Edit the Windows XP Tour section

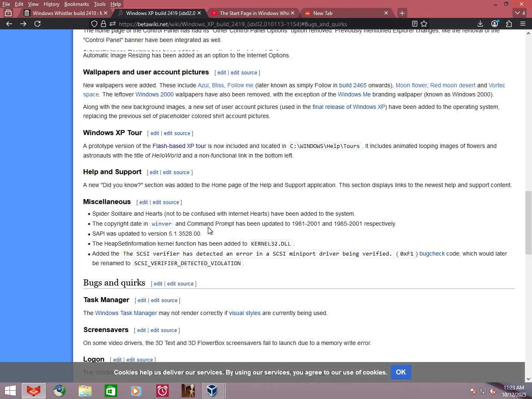[x=155, y=133]
